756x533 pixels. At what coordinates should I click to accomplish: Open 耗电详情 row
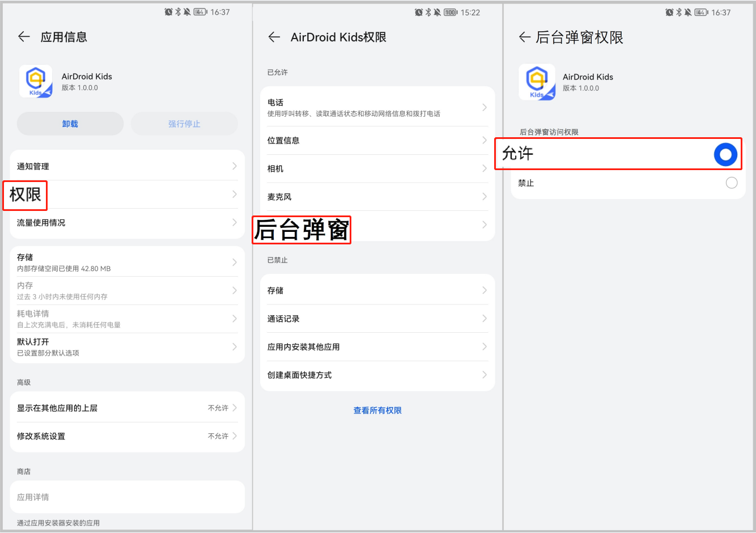coord(128,319)
